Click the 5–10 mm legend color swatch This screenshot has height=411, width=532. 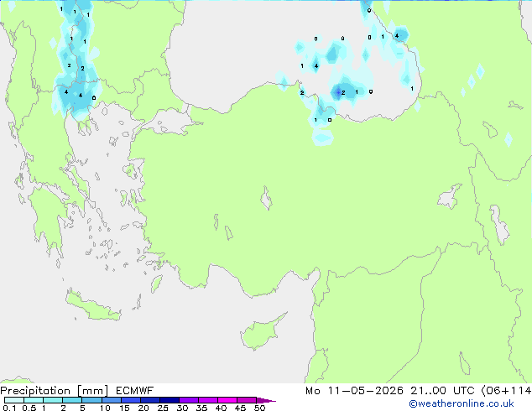click(91, 400)
